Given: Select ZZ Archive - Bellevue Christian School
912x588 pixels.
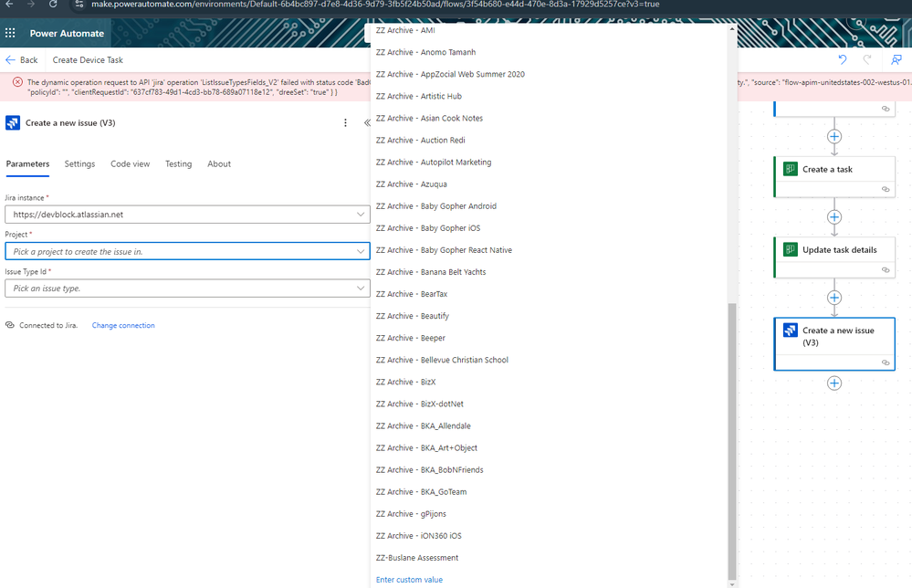Looking at the screenshot, I should click(x=442, y=360).
